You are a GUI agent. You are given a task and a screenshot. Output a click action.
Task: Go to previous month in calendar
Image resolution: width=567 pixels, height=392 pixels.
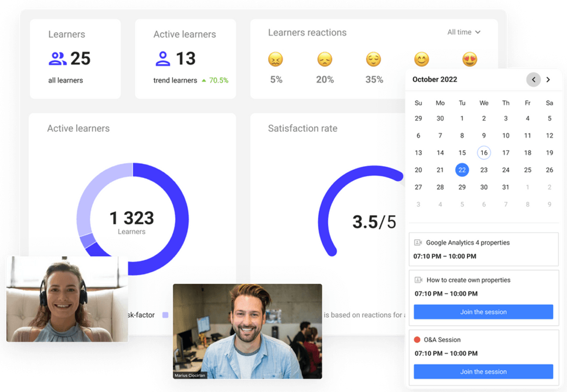tap(533, 80)
